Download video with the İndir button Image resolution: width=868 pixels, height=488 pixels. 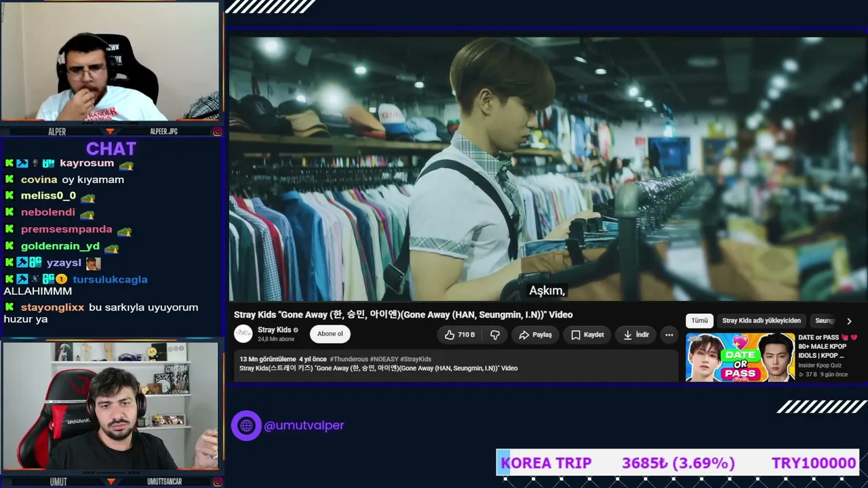[636, 335]
